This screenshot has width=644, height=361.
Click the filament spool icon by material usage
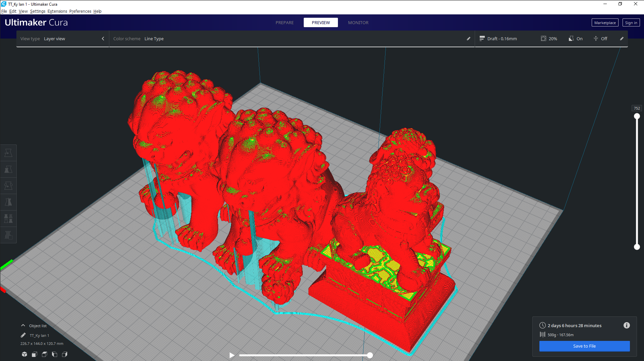[x=542, y=335]
